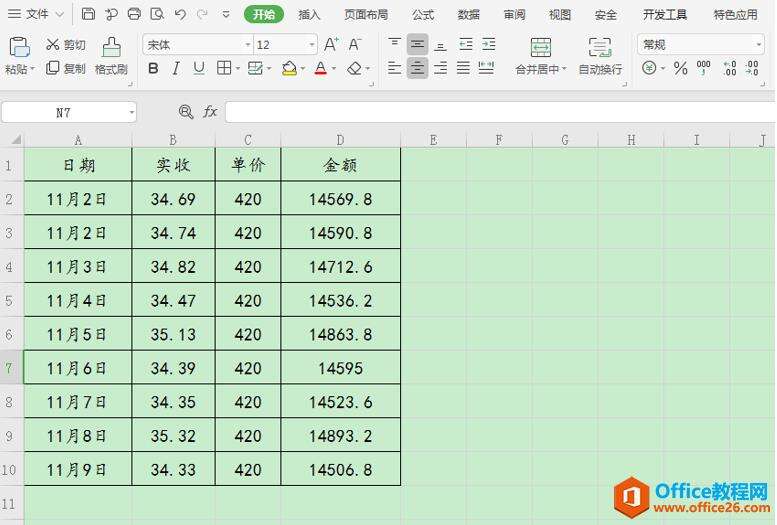Screen dimensions: 777x525
Task: Click the Paste (粘贴) icon
Action: click(x=19, y=47)
